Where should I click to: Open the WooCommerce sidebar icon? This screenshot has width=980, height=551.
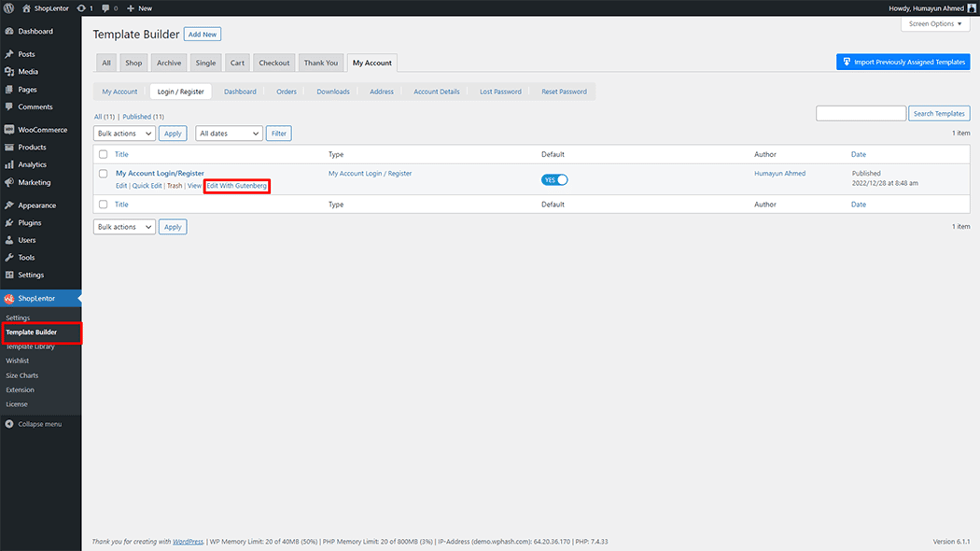point(8,130)
